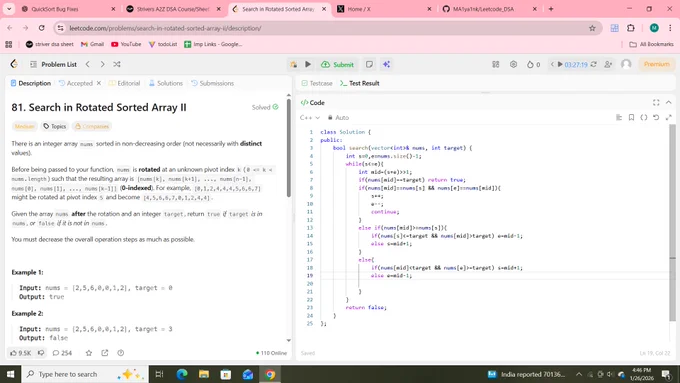
Task: Open the AI sparkle assistant icon
Action: pyautogui.click(x=386, y=64)
